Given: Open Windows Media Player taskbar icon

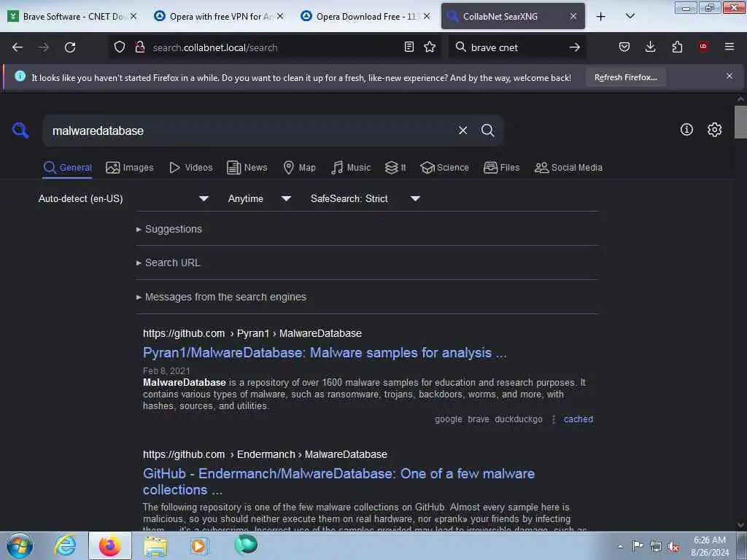Looking at the screenshot, I should tap(198, 545).
